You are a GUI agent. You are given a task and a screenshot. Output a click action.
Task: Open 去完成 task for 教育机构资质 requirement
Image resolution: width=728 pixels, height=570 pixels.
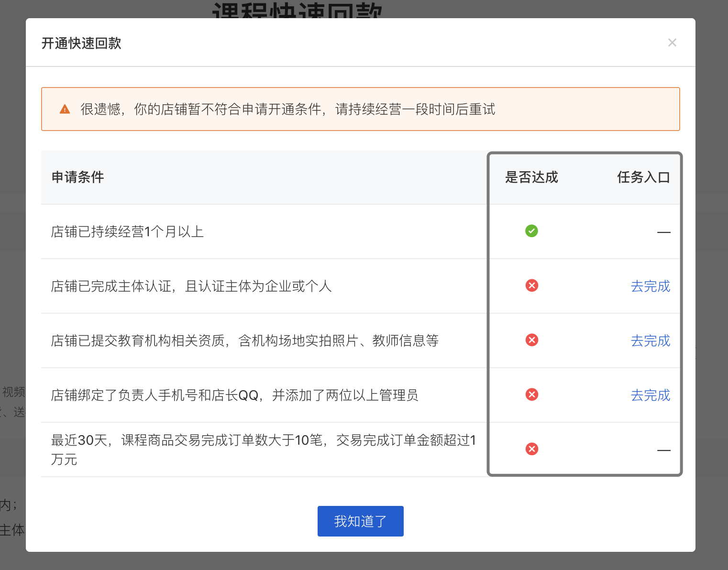[651, 341]
